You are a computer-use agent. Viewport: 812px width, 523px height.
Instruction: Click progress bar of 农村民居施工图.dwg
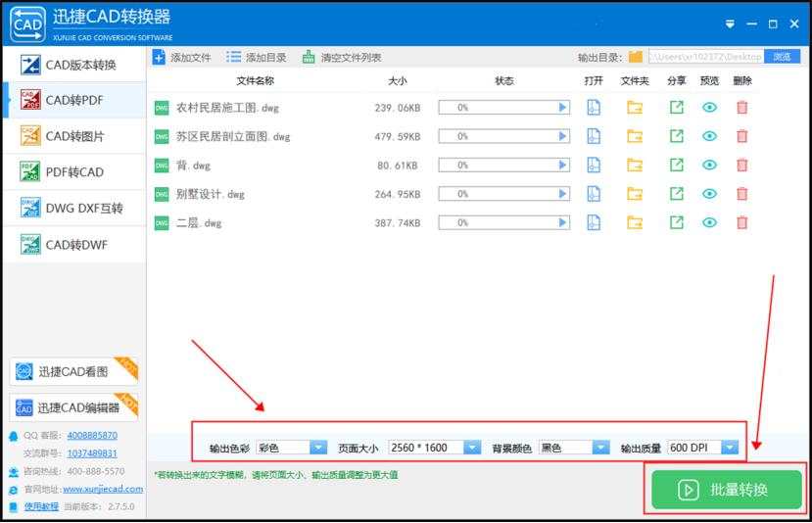point(503,108)
